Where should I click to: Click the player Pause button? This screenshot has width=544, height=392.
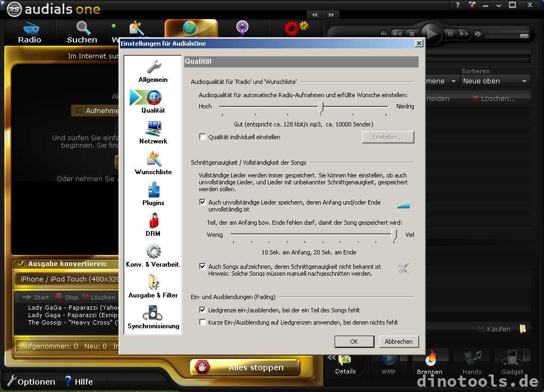point(450,33)
